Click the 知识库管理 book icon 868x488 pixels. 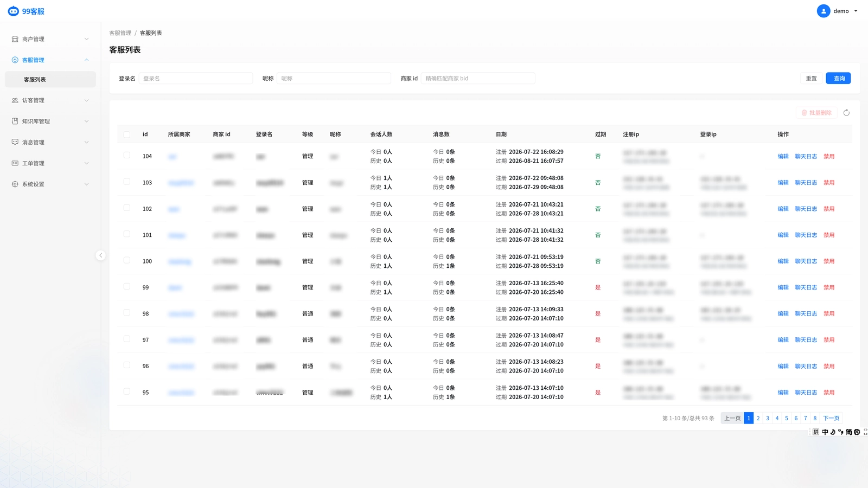coord(15,121)
